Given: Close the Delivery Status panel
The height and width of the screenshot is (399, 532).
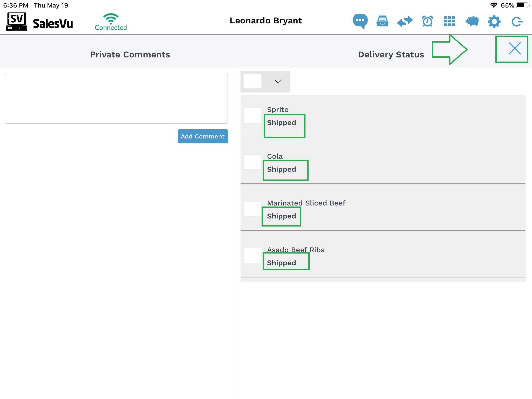Looking at the screenshot, I should click(515, 49).
